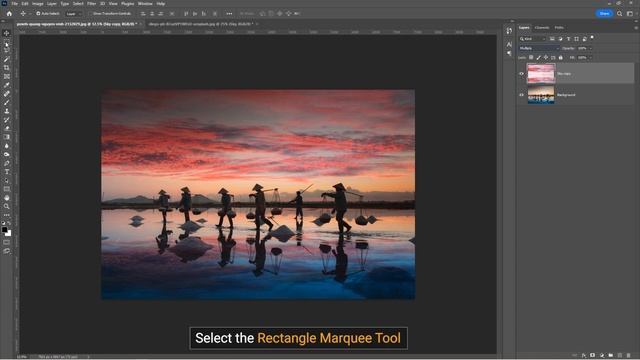Swap foreground and background colors
Viewport: 640px width, 360px height.
[9, 224]
